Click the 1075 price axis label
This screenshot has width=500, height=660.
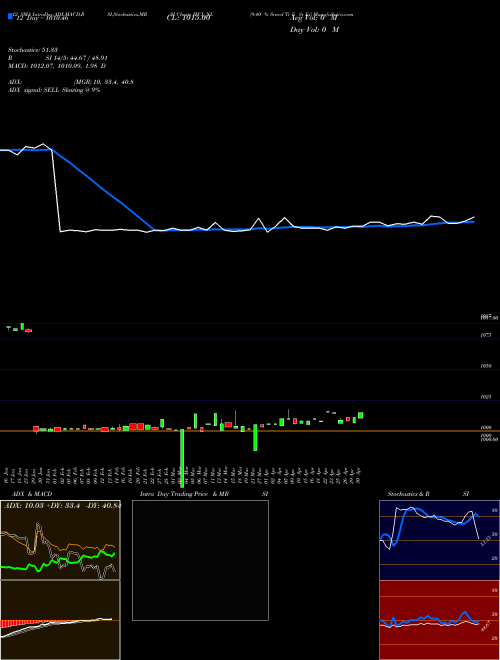(486, 335)
